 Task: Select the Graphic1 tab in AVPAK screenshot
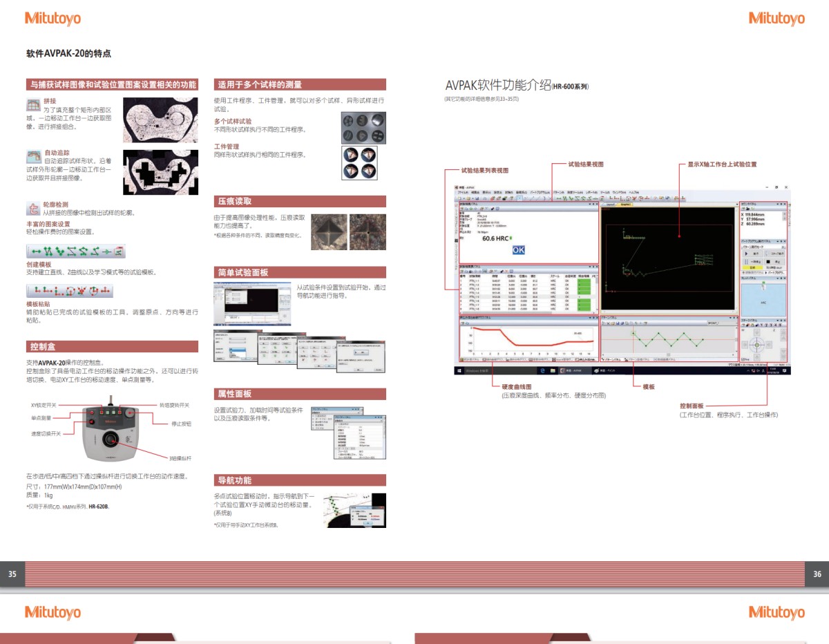click(625, 205)
